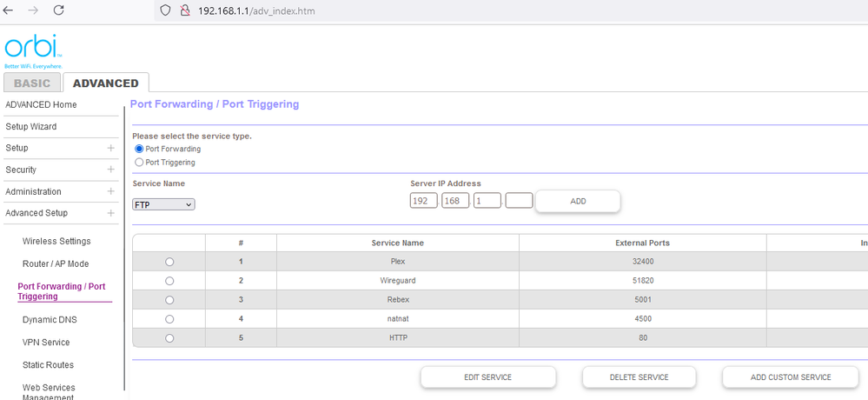Click the insecure connection lock icon

(184, 10)
